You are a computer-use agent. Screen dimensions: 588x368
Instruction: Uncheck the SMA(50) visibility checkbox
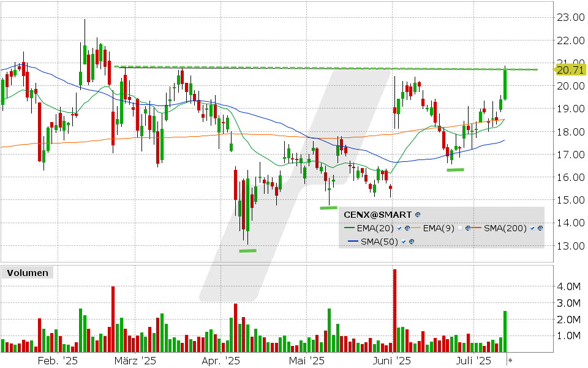tap(404, 242)
